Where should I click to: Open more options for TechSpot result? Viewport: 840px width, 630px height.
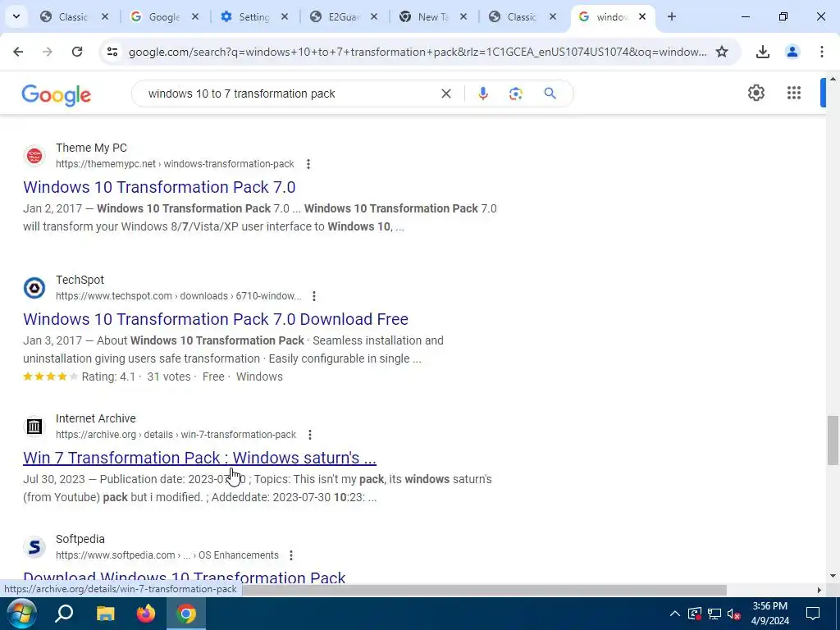314,295
